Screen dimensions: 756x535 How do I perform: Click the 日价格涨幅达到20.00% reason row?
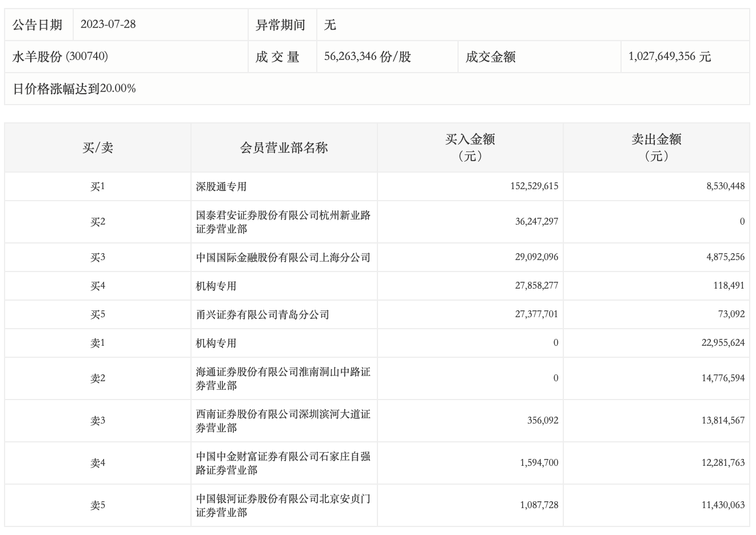(x=74, y=89)
